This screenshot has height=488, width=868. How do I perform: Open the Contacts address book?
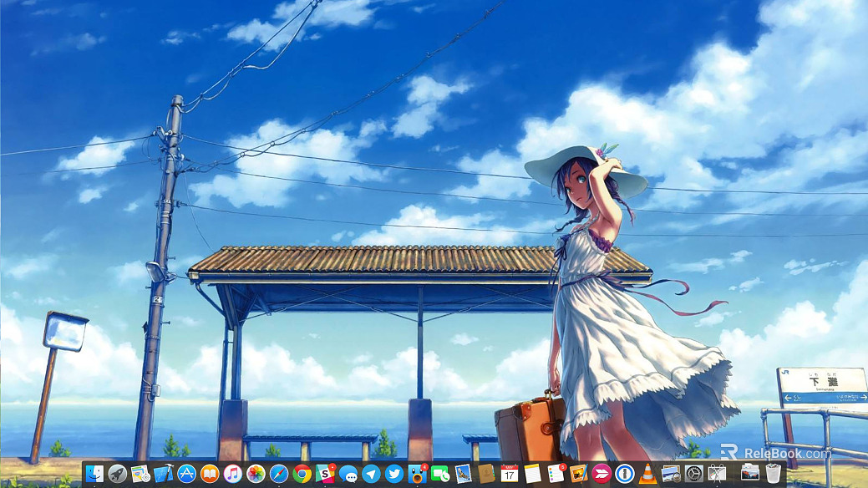tap(486, 474)
